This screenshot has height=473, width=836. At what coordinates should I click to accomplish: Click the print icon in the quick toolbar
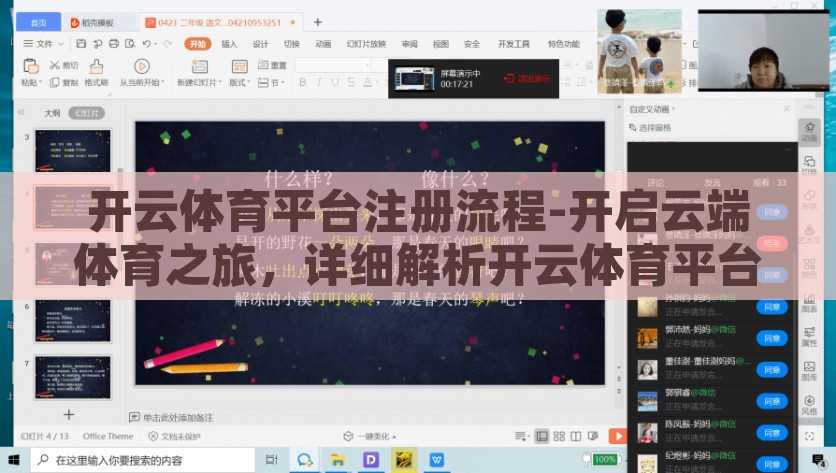(114, 44)
